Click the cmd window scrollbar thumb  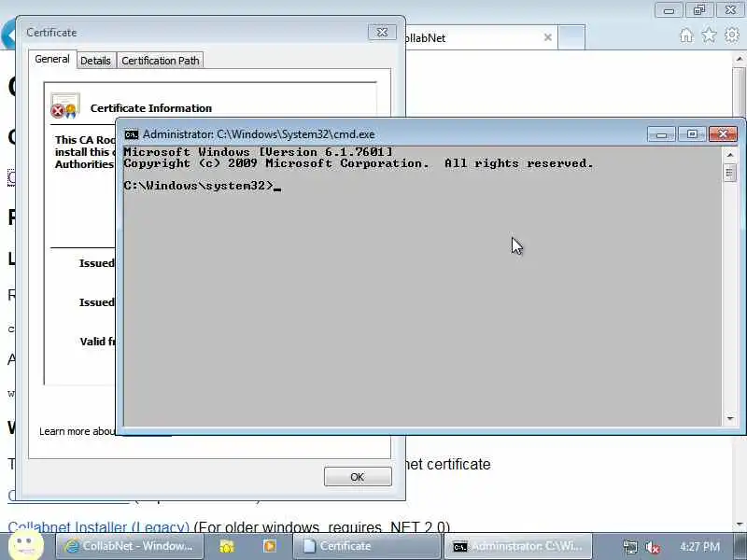(730, 173)
